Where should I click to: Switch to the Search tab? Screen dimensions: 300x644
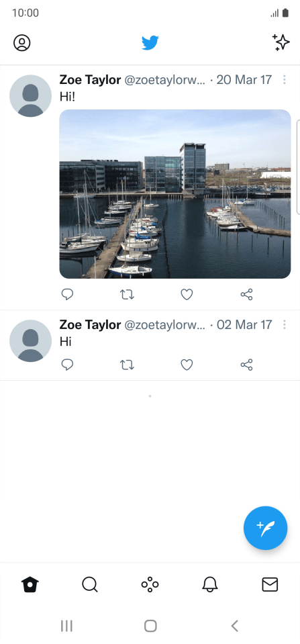click(90, 584)
